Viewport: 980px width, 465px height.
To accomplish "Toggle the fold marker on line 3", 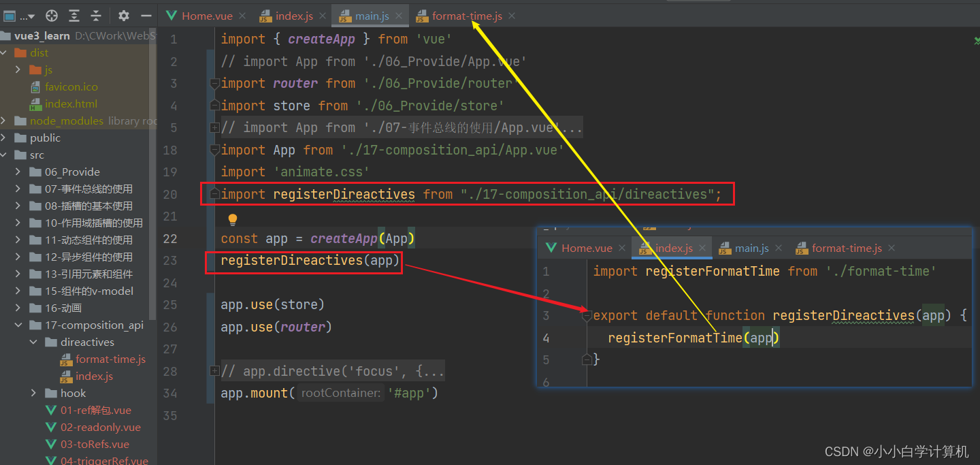I will 215,84.
